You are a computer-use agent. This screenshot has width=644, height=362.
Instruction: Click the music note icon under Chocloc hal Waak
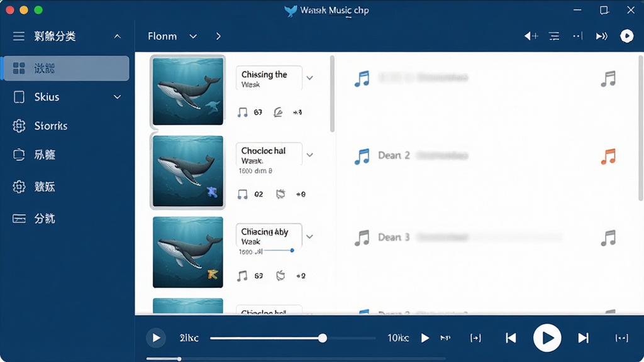pyautogui.click(x=242, y=194)
